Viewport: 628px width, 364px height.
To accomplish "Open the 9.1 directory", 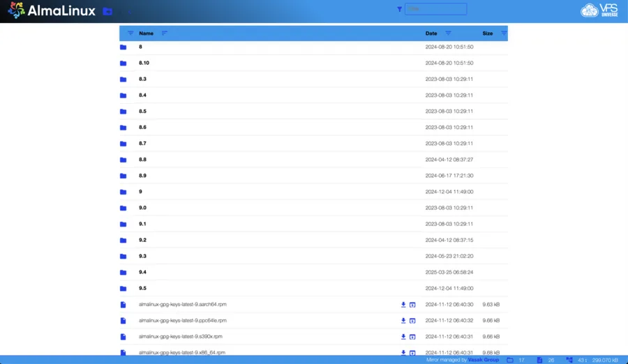I will click(142, 224).
